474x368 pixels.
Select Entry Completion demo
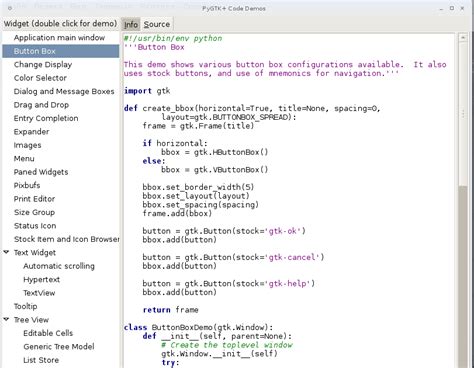pyautogui.click(x=61, y=118)
